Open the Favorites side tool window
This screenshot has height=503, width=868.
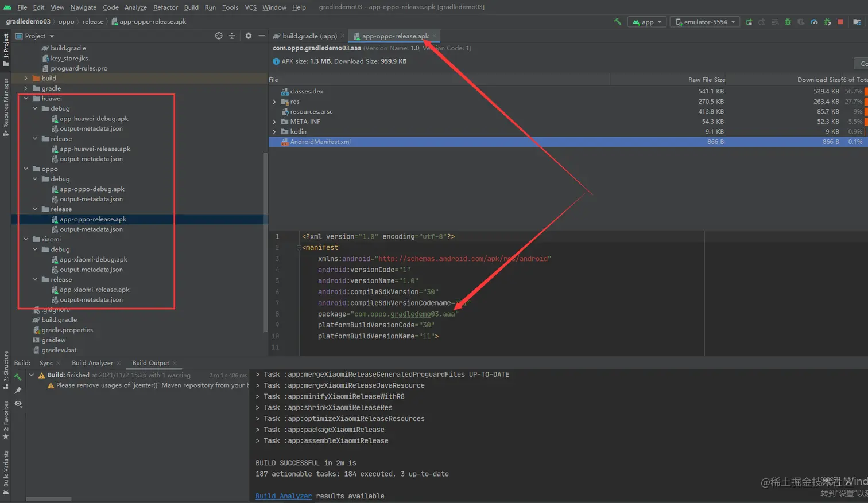6,420
